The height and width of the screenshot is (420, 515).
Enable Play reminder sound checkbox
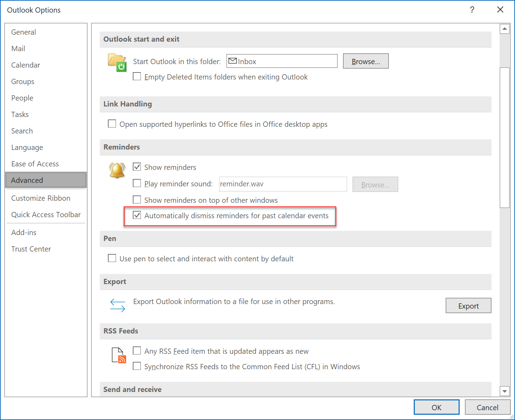click(x=137, y=183)
